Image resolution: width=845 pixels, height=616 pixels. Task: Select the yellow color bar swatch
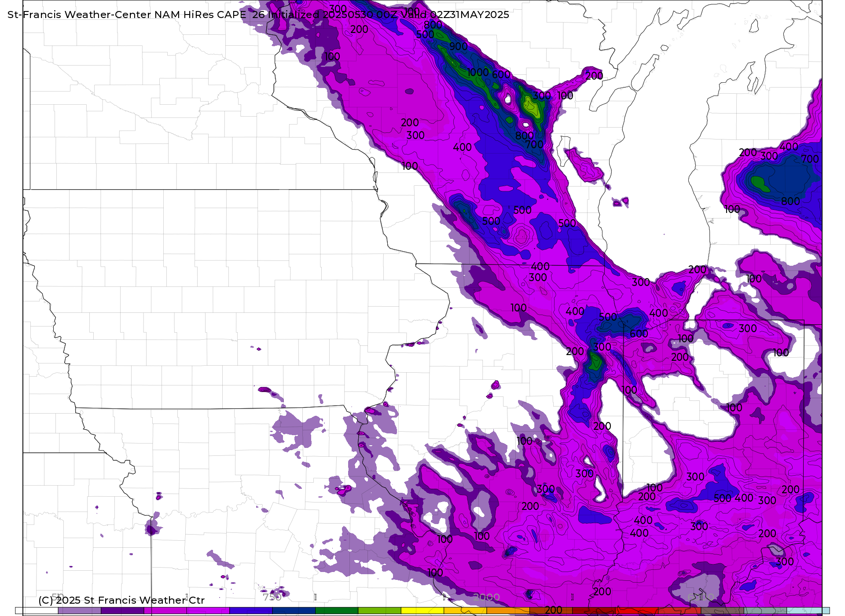point(422,611)
